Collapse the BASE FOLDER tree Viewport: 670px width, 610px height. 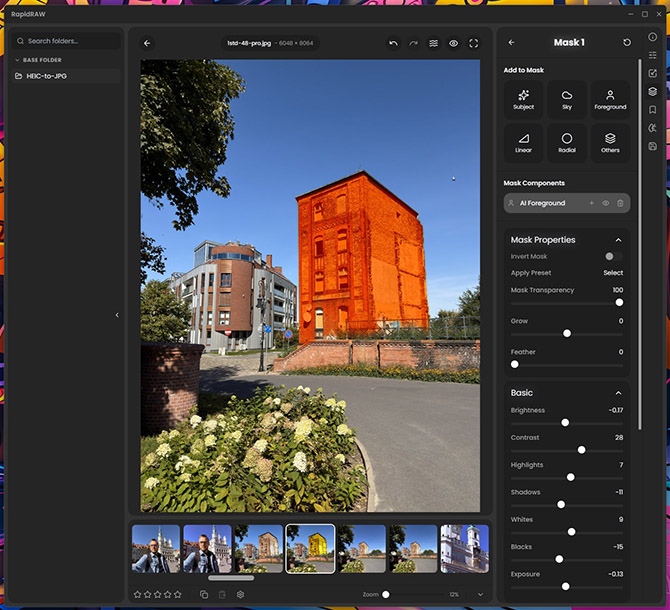point(17,60)
